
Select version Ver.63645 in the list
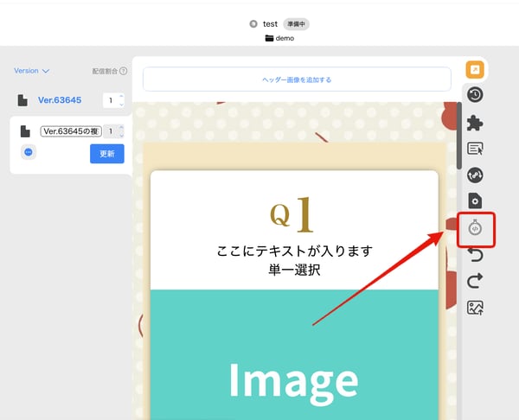pyautogui.click(x=60, y=100)
